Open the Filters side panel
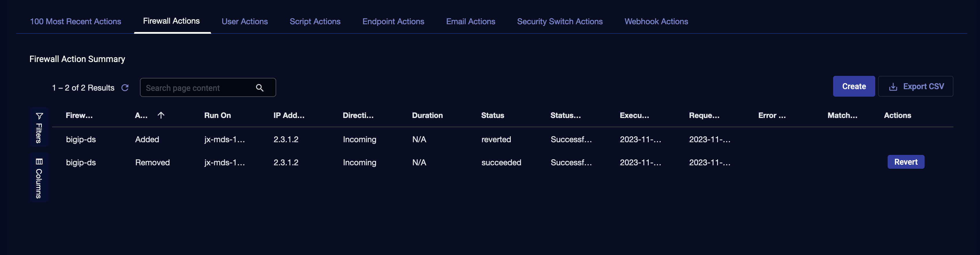This screenshot has width=980, height=255. click(x=39, y=127)
